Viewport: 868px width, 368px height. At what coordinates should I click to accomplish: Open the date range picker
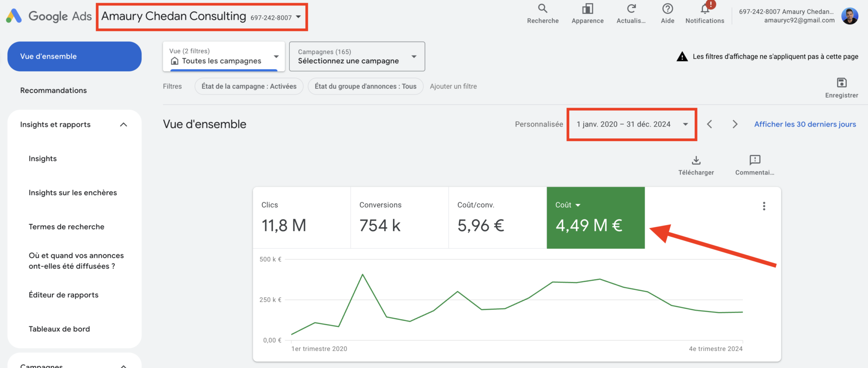coord(632,124)
